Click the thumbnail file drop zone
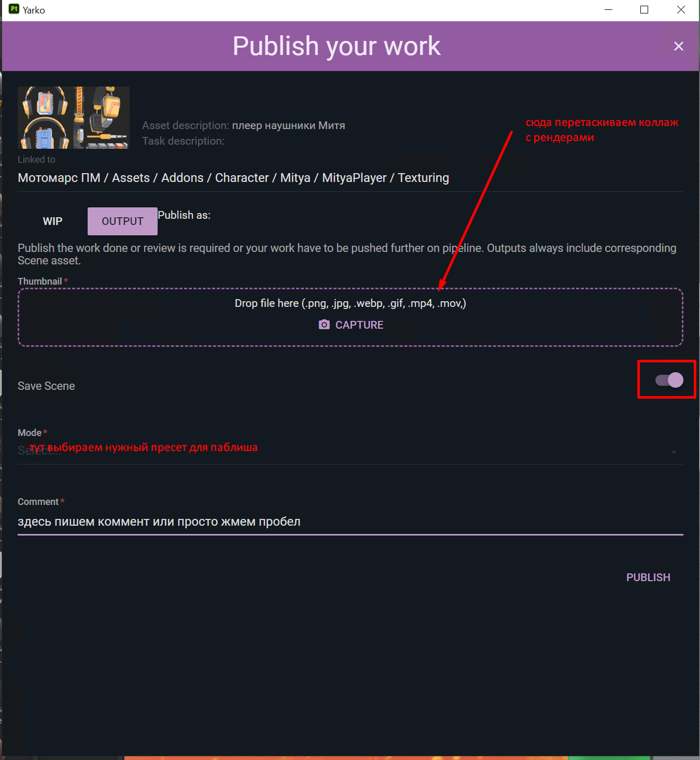This screenshot has height=760, width=700. 350,317
